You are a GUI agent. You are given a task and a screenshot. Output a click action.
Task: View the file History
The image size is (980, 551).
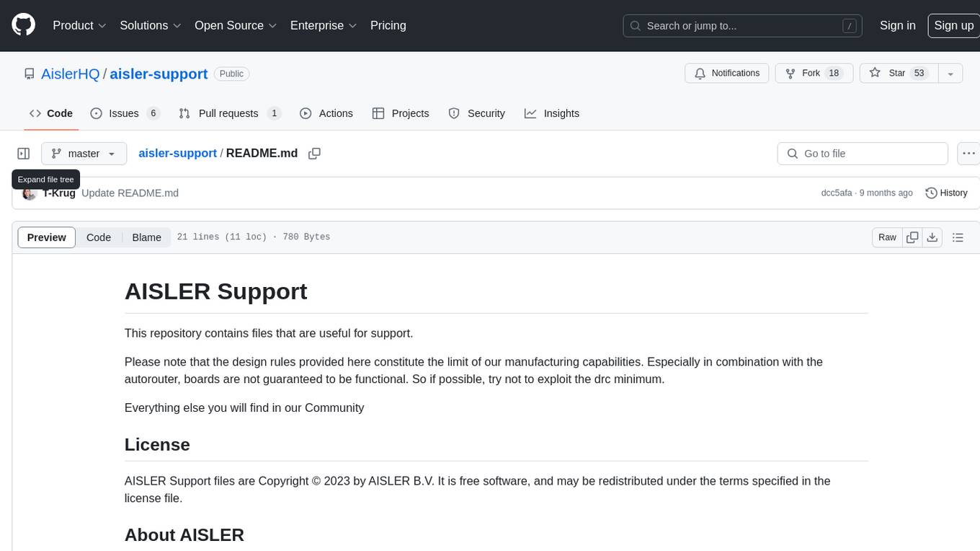(946, 193)
